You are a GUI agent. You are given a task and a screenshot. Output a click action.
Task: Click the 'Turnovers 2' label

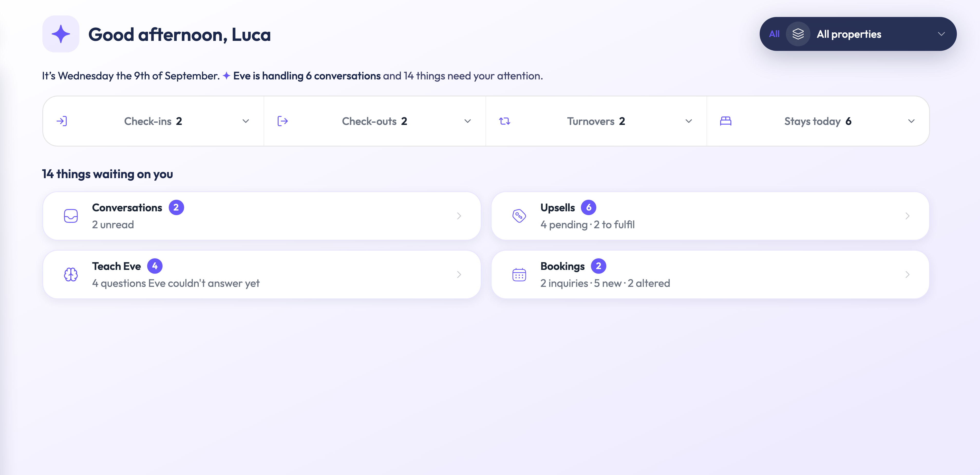click(x=596, y=121)
